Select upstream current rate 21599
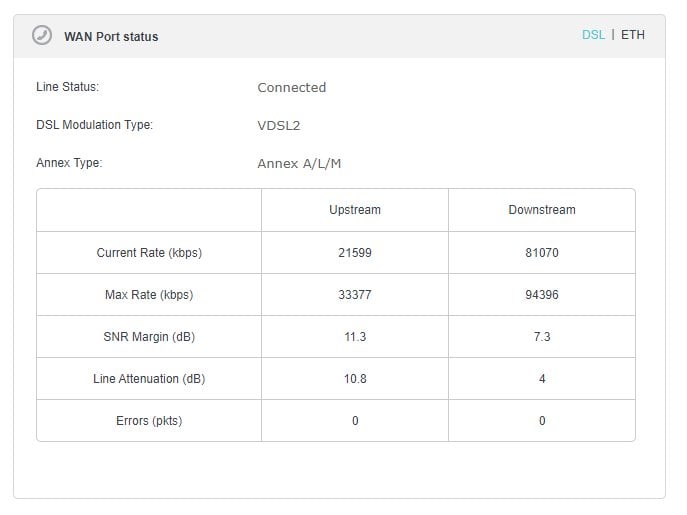687x515 pixels. 355,253
